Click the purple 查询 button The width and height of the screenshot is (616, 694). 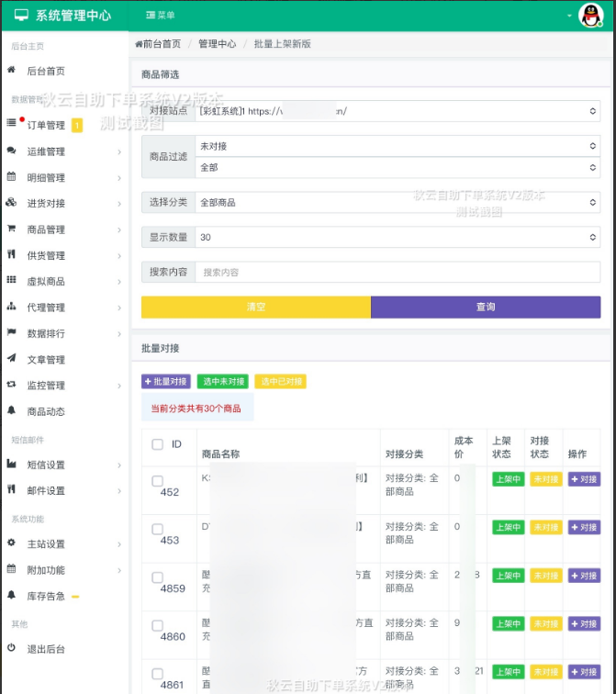[x=486, y=308]
